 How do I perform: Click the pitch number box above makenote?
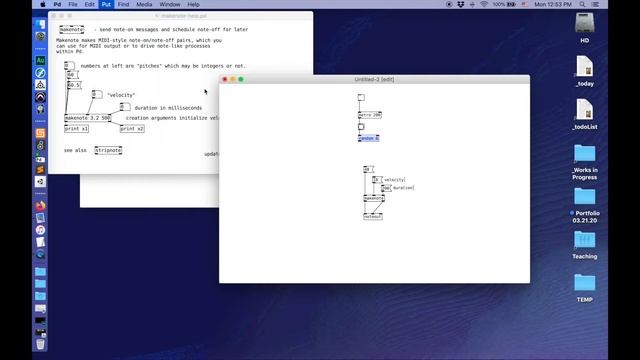(x=368, y=169)
